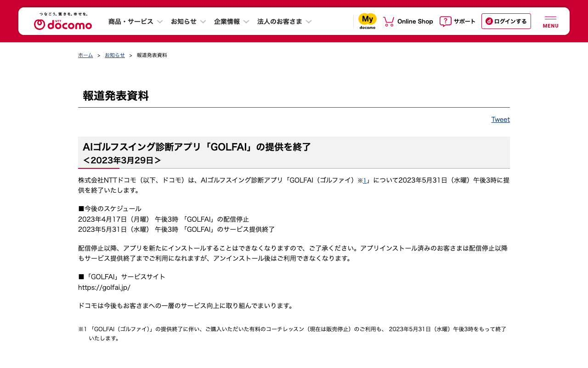
Task: Click chevron next to お知らせ nav item
Action: pyautogui.click(x=203, y=22)
